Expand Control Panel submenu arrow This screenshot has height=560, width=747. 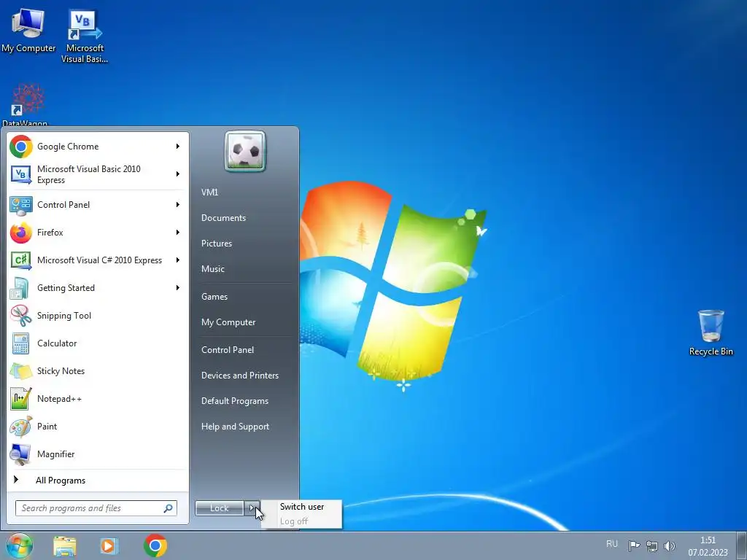click(x=178, y=205)
